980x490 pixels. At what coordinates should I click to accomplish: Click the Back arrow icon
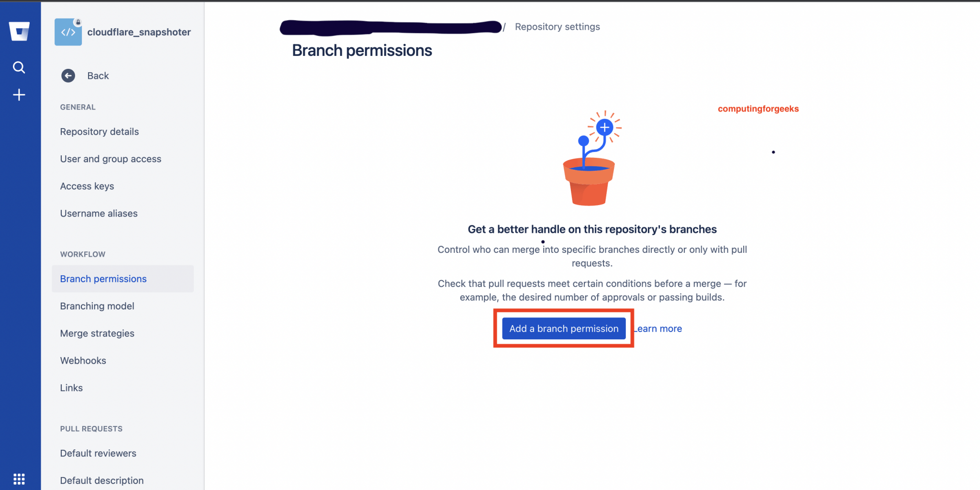tap(68, 76)
